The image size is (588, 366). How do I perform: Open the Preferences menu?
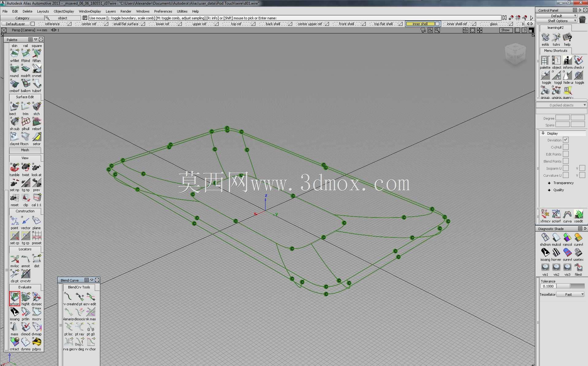point(163,11)
